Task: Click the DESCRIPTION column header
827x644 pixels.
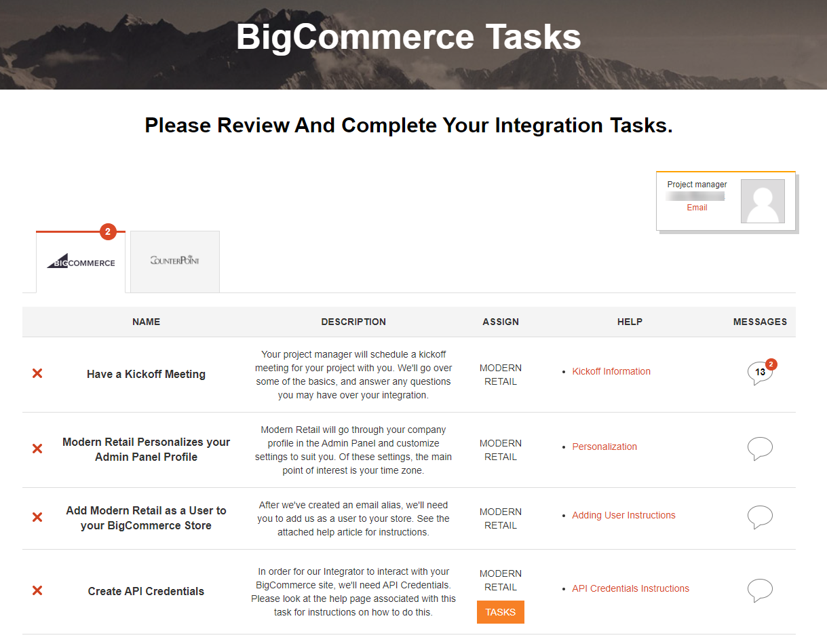Action: click(x=353, y=322)
